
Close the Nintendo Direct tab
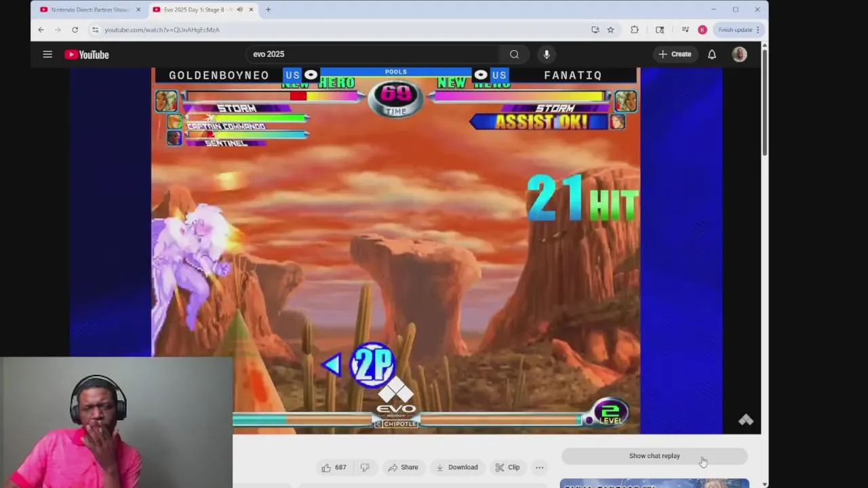(138, 9)
